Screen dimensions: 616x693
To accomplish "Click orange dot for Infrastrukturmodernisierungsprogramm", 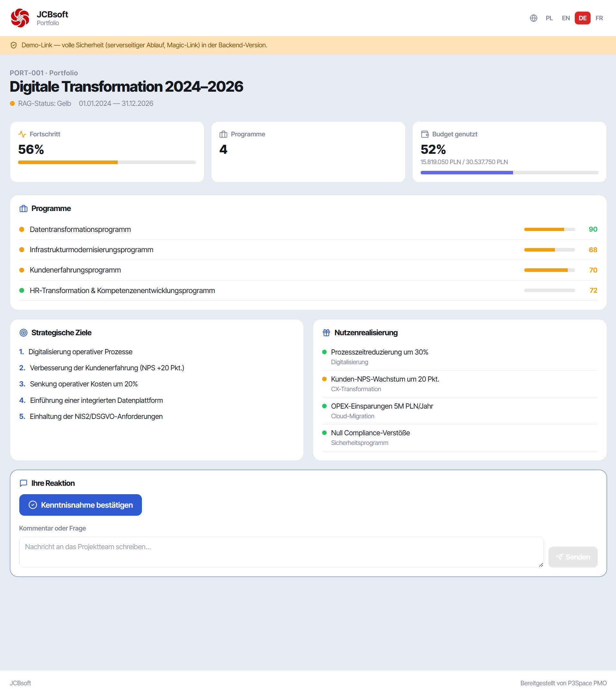I will tap(22, 250).
